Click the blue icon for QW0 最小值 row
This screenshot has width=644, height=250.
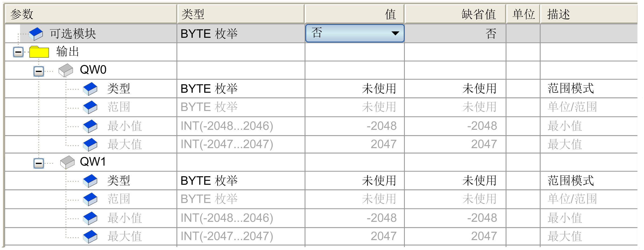(x=90, y=126)
